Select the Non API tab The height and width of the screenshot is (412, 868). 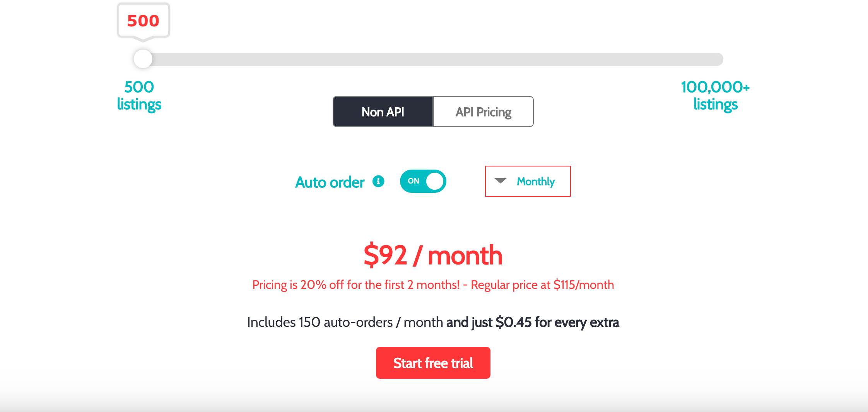pos(383,112)
